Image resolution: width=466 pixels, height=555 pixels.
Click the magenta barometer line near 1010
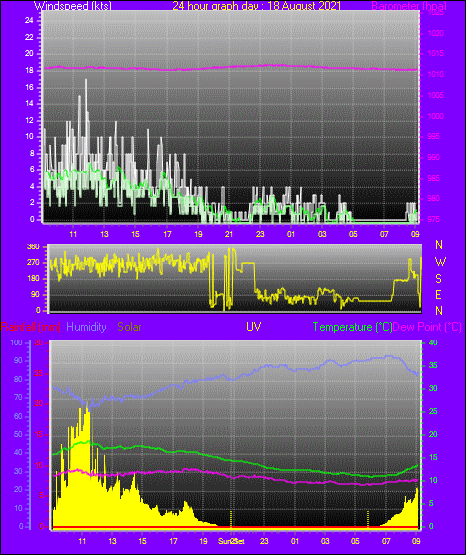point(230,67)
